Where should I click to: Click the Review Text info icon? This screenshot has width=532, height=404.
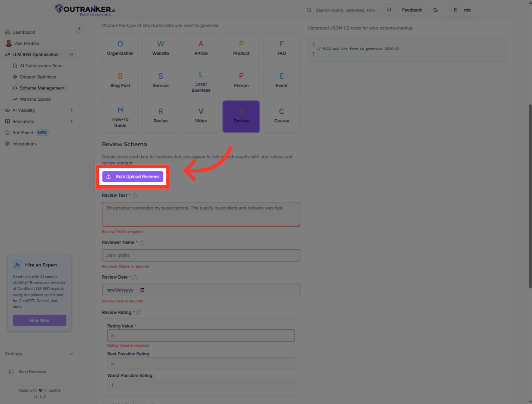tap(134, 196)
